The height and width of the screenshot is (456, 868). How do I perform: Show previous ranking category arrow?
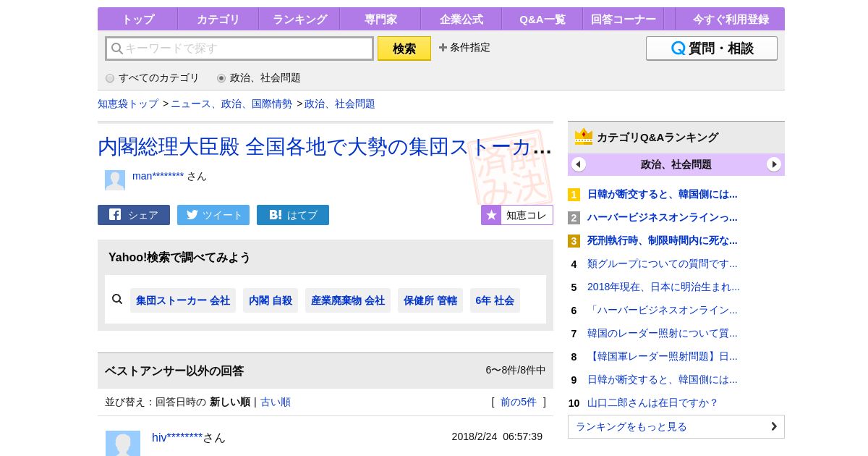tap(579, 164)
